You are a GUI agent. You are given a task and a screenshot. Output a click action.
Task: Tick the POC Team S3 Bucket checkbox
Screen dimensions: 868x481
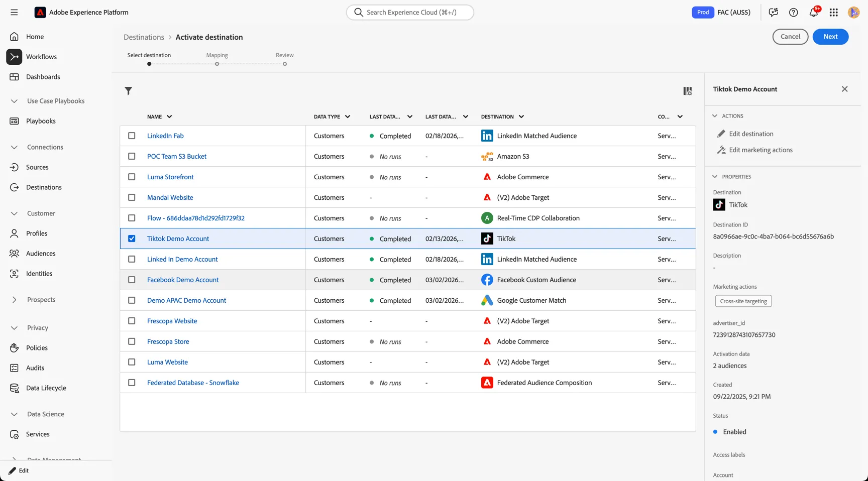pyautogui.click(x=132, y=156)
